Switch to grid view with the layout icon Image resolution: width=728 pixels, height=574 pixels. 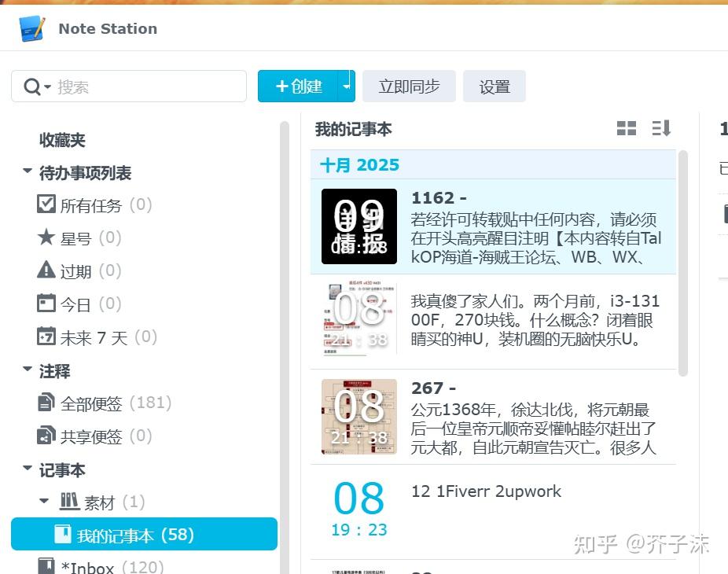click(627, 128)
